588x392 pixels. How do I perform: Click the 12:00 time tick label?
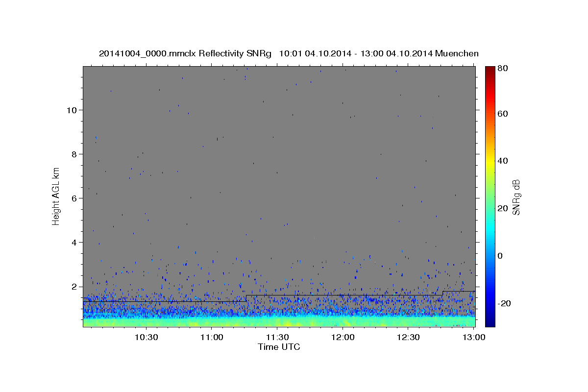point(343,337)
